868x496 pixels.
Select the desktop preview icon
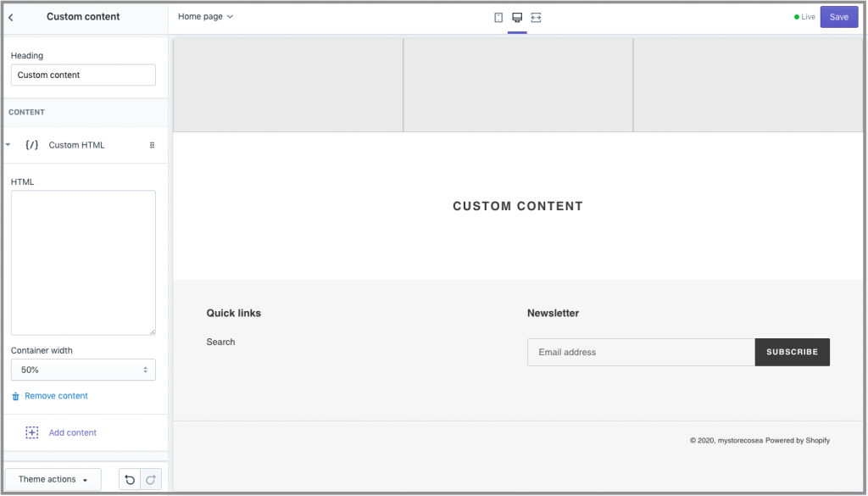[x=517, y=17]
